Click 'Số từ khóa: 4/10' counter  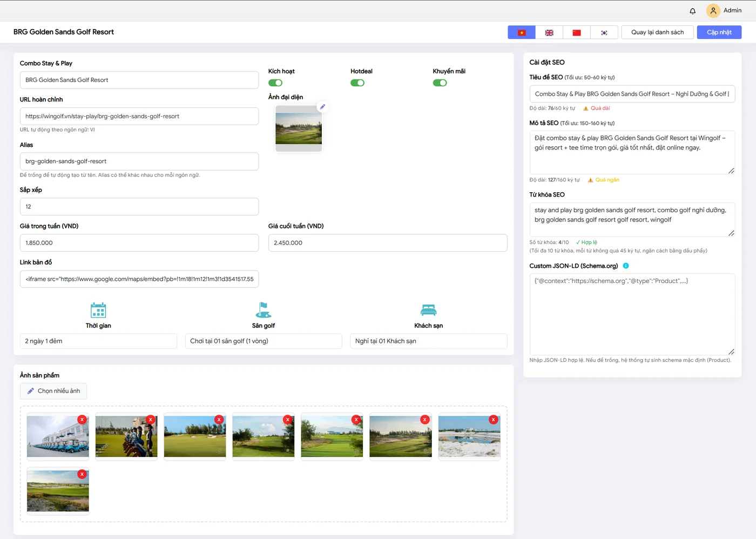(549, 242)
